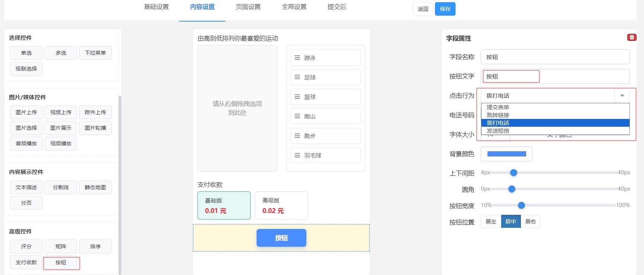Click the red delete trash icon
Image resolution: width=644 pixels, height=275 pixels.
click(632, 37)
